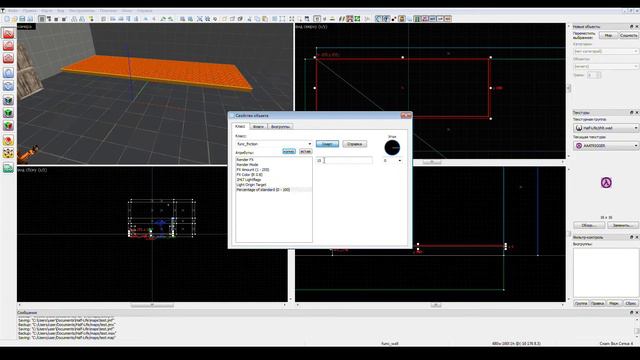This screenshot has width=640, height=360.
Task: Select the Path tool at toolbar bottom
Action: pyautogui.click(x=8, y=168)
